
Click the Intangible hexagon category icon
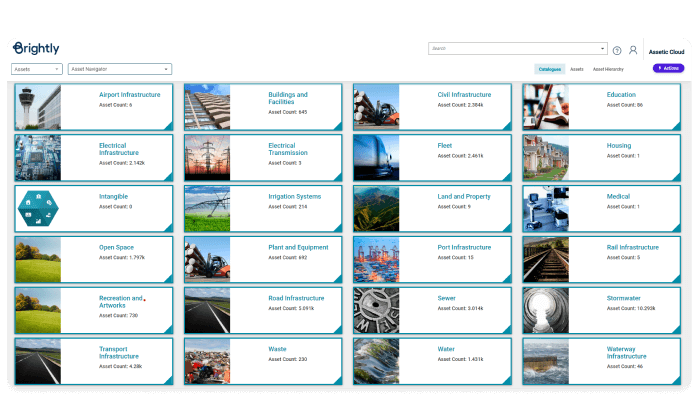point(38,208)
